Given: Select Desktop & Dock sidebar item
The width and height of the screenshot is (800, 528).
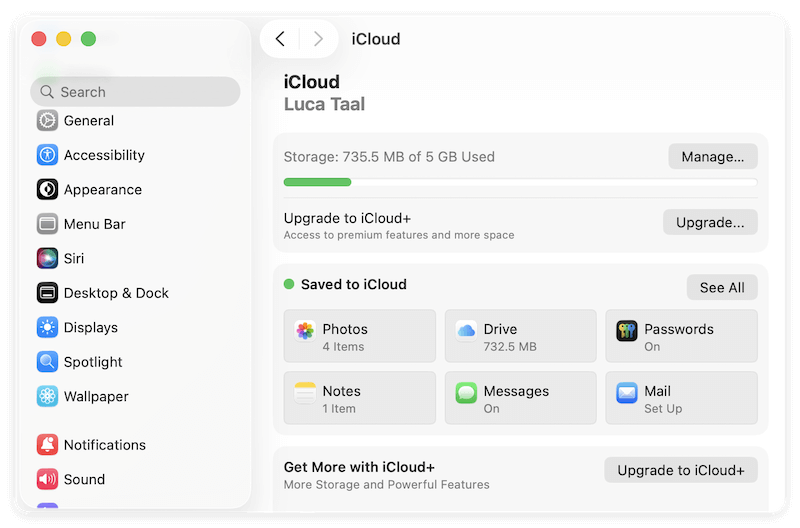Looking at the screenshot, I should click(x=116, y=293).
